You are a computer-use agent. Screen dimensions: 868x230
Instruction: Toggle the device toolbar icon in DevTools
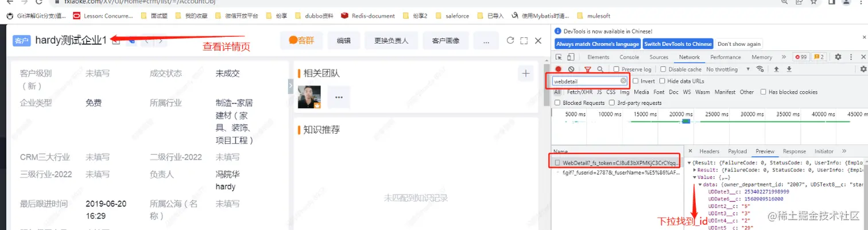[571, 57]
